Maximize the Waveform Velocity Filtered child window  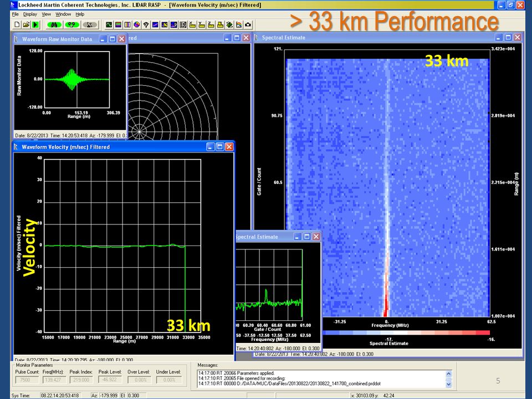[x=220, y=147]
